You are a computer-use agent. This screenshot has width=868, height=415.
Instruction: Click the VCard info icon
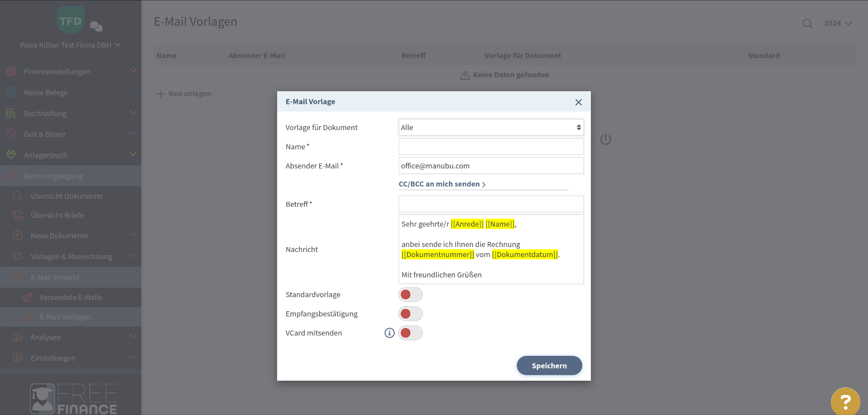389,333
